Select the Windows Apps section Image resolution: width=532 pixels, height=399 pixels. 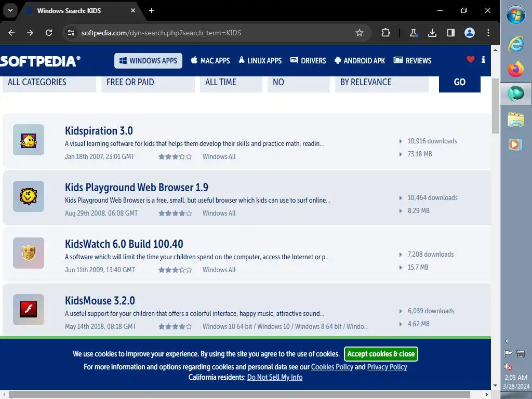(x=148, y=61)
